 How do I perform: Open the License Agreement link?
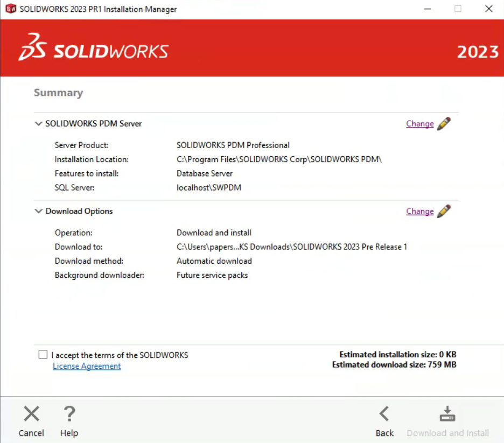(x=87, y=366)
